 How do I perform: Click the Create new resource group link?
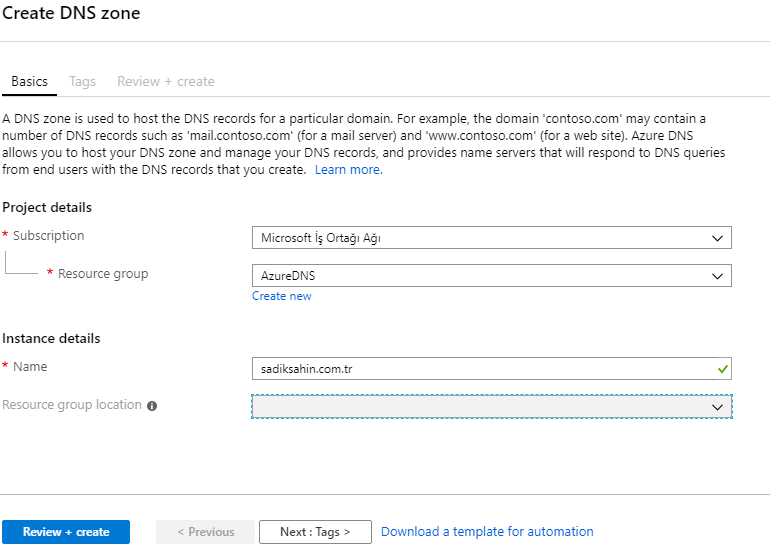tap(282, 296)
